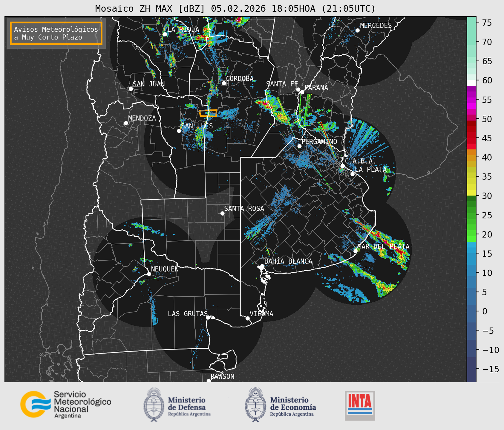Click the −15 label on the colorbar

pos(491,369)
